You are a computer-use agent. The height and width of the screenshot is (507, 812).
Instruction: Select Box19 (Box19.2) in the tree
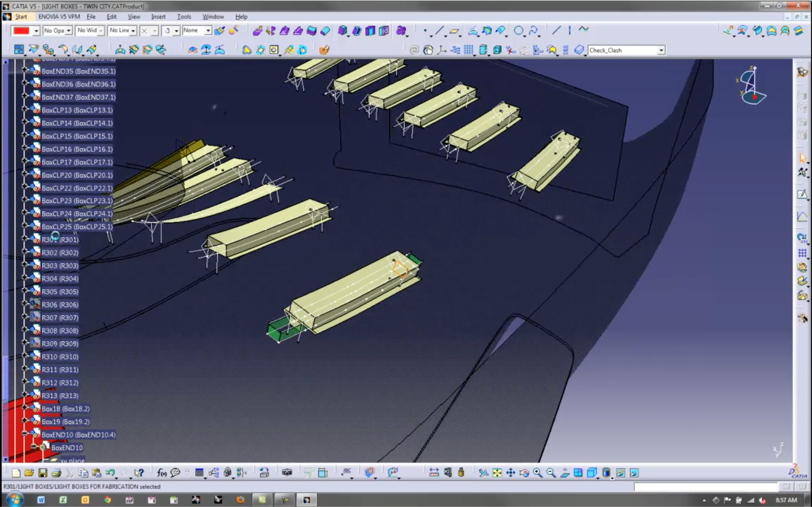pos(66,422)
